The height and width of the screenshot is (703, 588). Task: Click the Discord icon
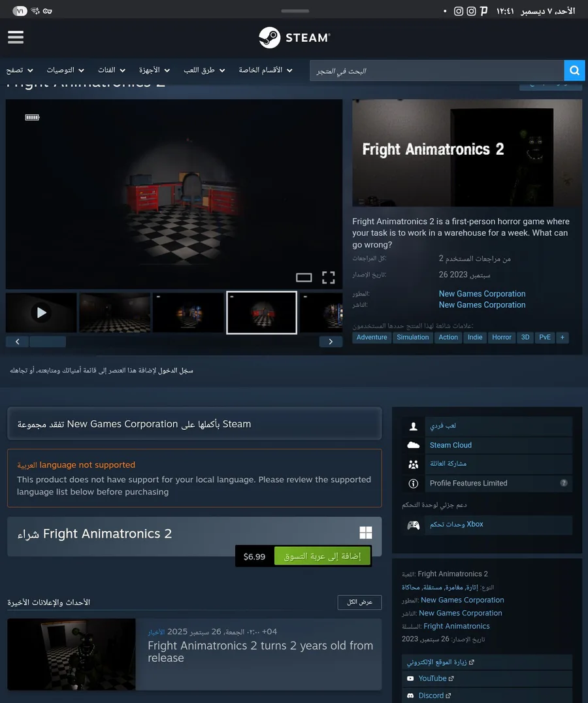(410, 695)
